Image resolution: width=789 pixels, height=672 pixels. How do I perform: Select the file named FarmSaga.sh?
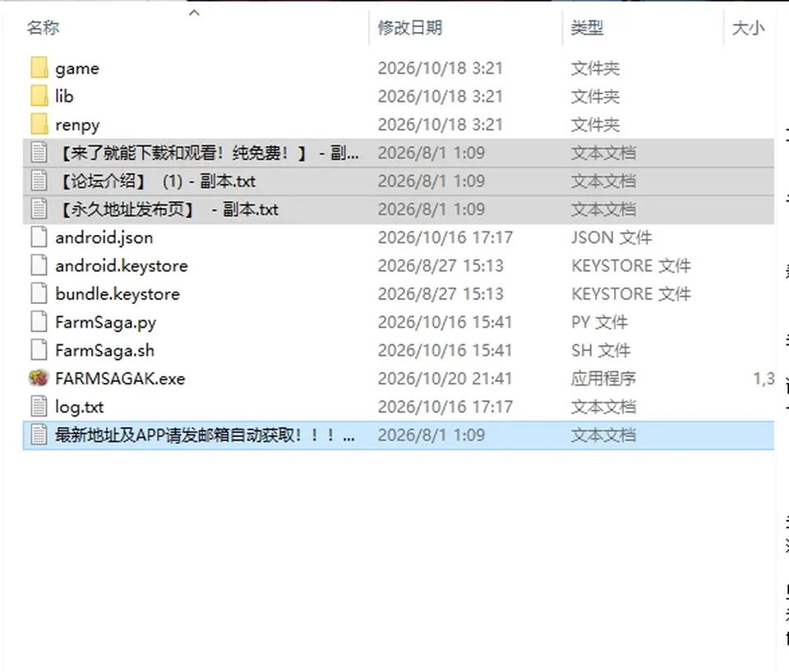tap(104, 350)
